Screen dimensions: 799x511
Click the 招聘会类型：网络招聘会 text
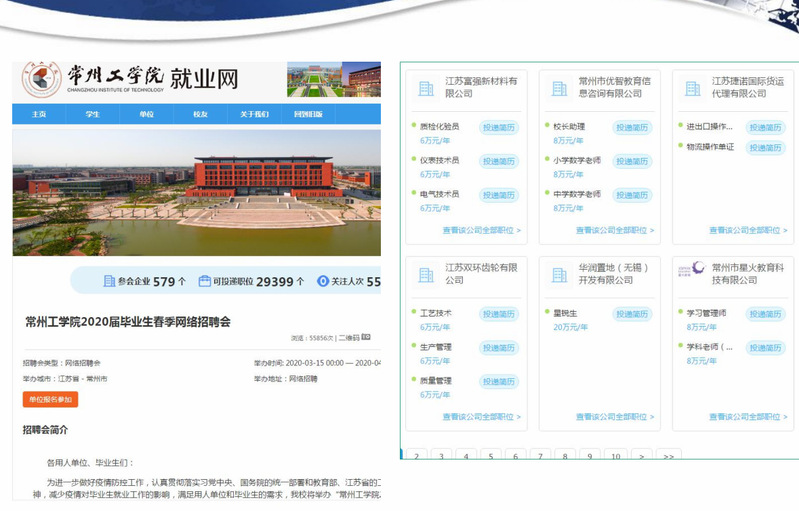[62, 363]
